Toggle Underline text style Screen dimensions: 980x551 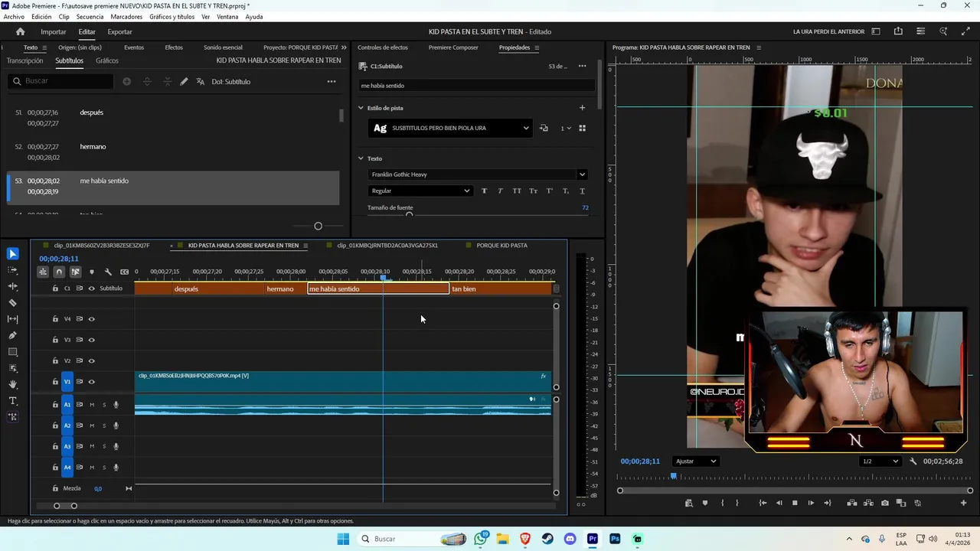(582, 191)
